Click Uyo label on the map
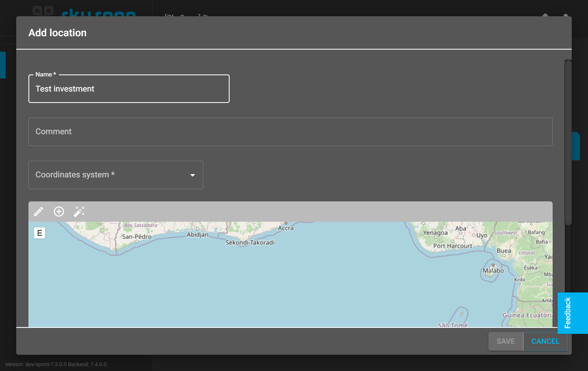 coord(482,236)
